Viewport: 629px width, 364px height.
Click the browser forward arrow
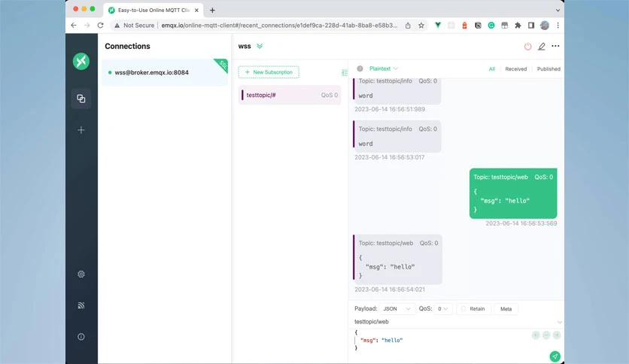pos(87,26)
